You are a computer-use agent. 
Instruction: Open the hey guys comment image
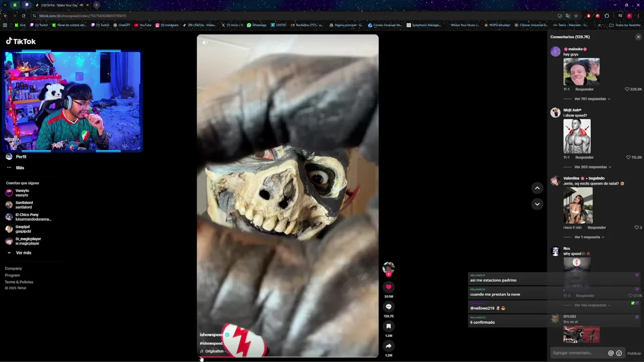582,71
